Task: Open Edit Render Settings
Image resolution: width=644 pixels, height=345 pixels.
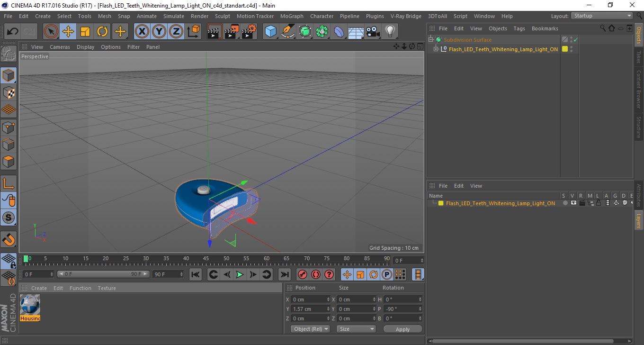Action: pos(249,32)
